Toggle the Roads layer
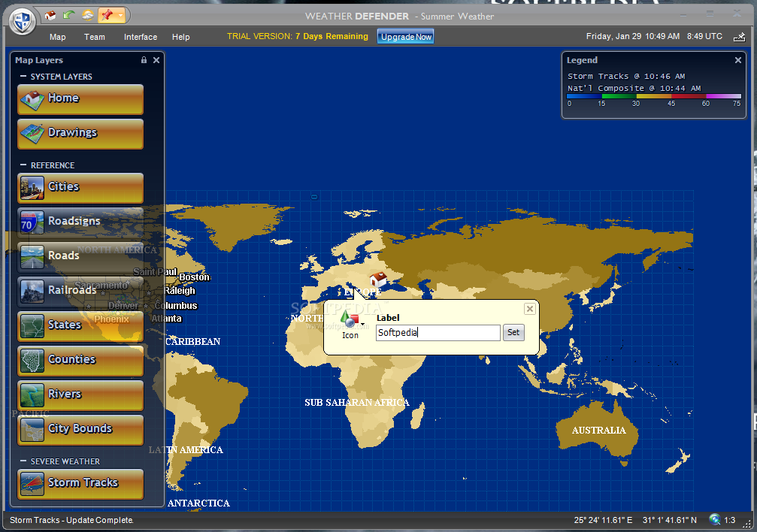 [x=80, y=257]
